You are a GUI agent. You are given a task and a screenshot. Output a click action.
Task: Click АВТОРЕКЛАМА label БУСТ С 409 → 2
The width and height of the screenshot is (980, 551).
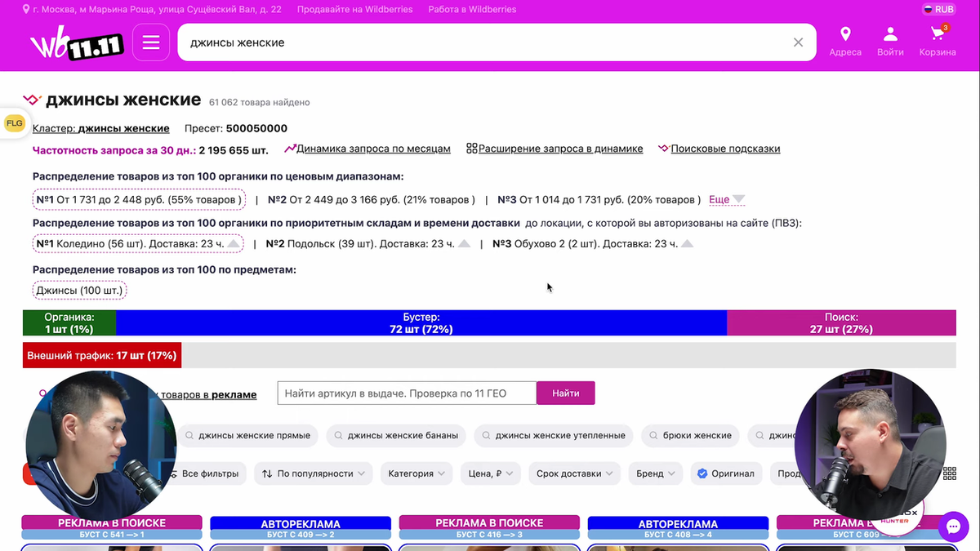(x=301, y=527)
